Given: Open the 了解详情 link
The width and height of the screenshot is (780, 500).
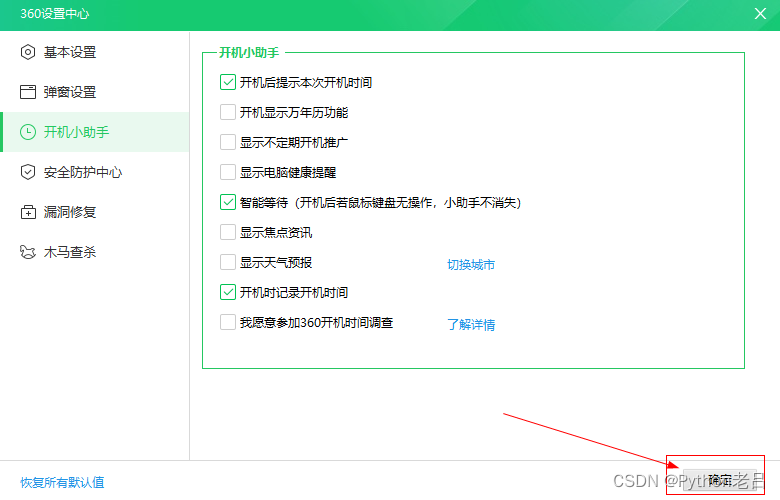Looking at the screenshot, I should pyautogui.click(x=471, y=325).
